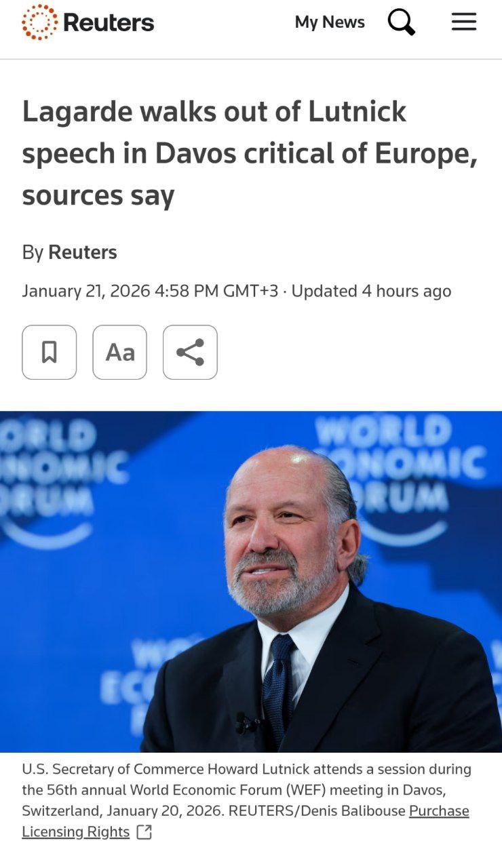Open the Howard Lutnick photo
This screenshot has height=868, width=502.
pyautogui.click(x=251, y=581)
